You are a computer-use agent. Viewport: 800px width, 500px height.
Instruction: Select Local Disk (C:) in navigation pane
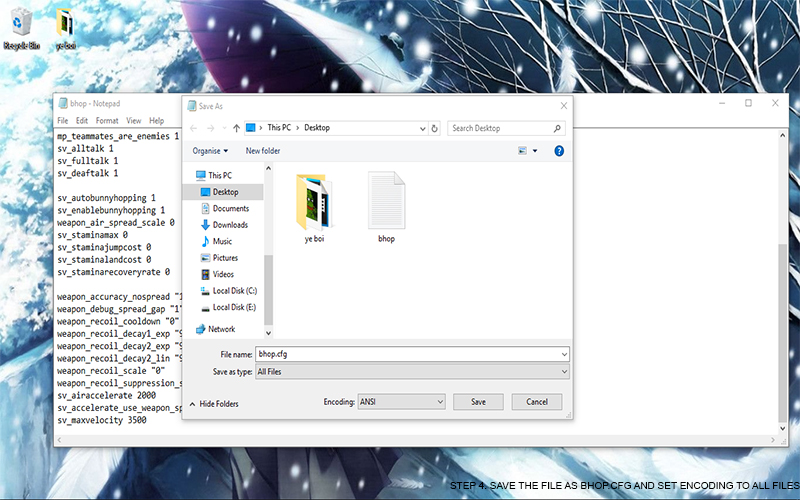pyautogui.click(x=234, y=291)
